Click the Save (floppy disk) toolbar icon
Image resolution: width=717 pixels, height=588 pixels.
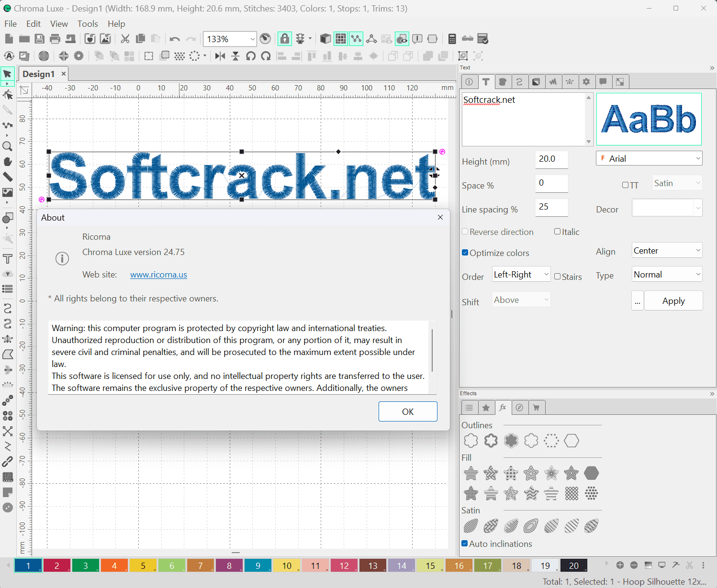[40, 39]
